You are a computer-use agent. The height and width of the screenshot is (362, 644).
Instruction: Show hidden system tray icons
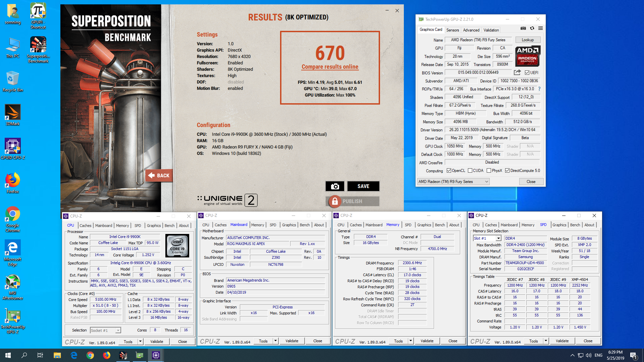pos(572,355)
